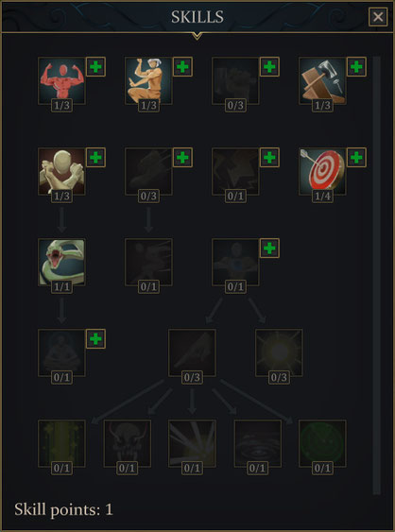
Task: Select the hammer and wood crafting skill
Action: (322, 80)
